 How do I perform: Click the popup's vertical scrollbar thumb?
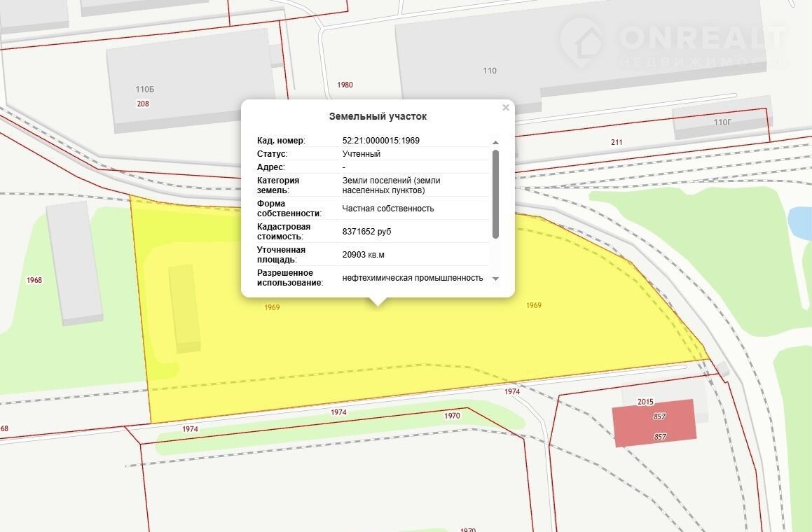[x=495, y=192]
